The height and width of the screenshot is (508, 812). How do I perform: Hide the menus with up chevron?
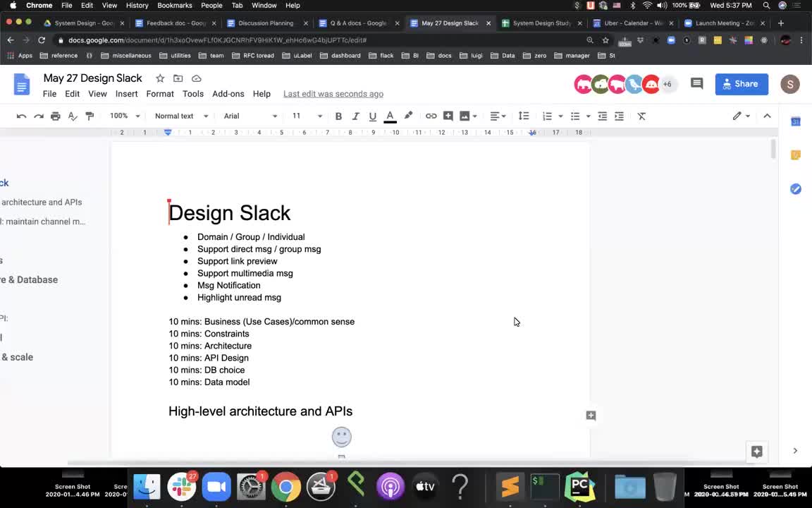point(767,116)
